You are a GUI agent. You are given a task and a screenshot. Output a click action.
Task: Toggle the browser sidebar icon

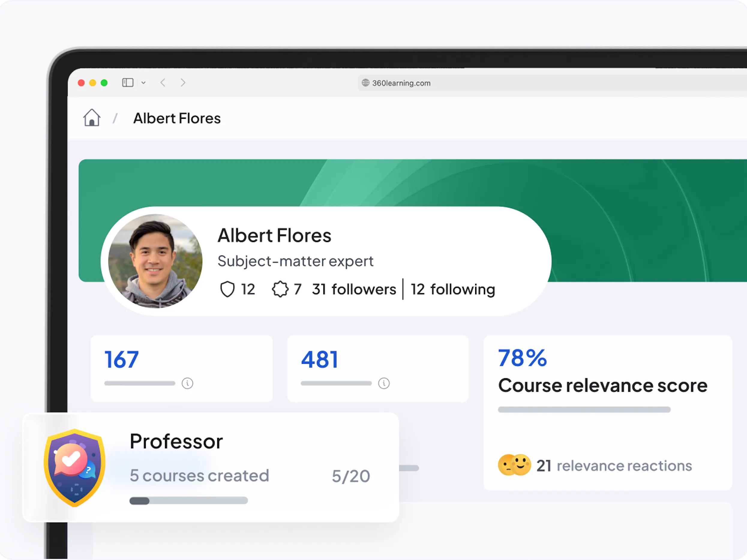[128, 83]
